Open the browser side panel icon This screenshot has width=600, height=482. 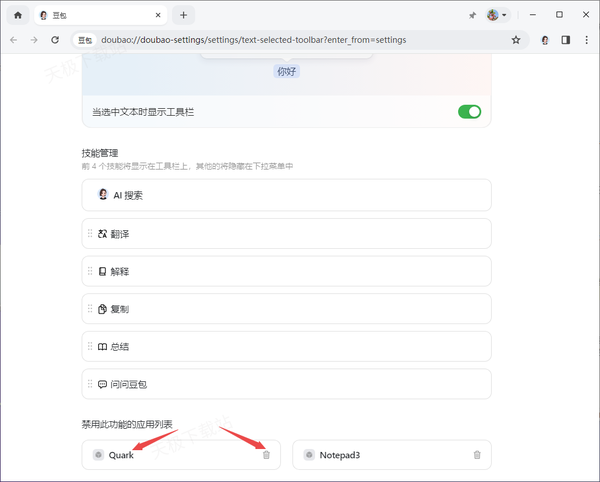point(565,40)
